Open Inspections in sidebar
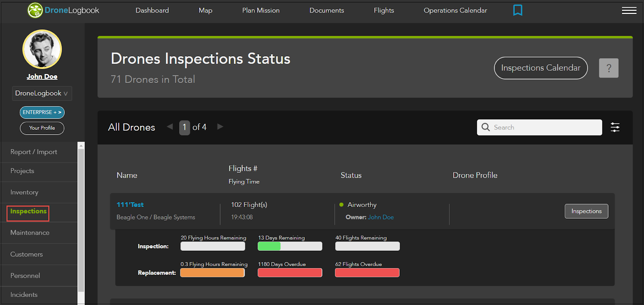 click(28, 212)
